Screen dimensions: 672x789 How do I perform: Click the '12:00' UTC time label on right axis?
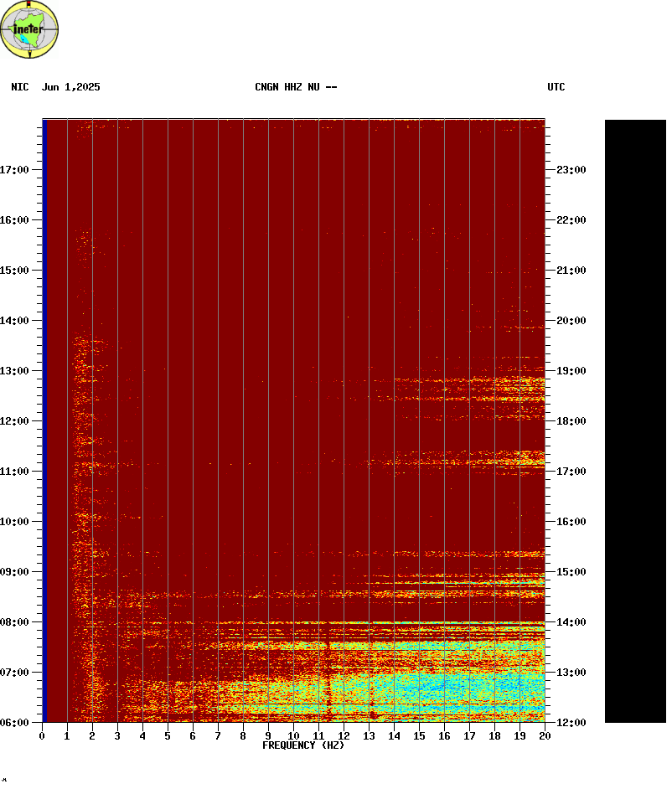[571, 723]
